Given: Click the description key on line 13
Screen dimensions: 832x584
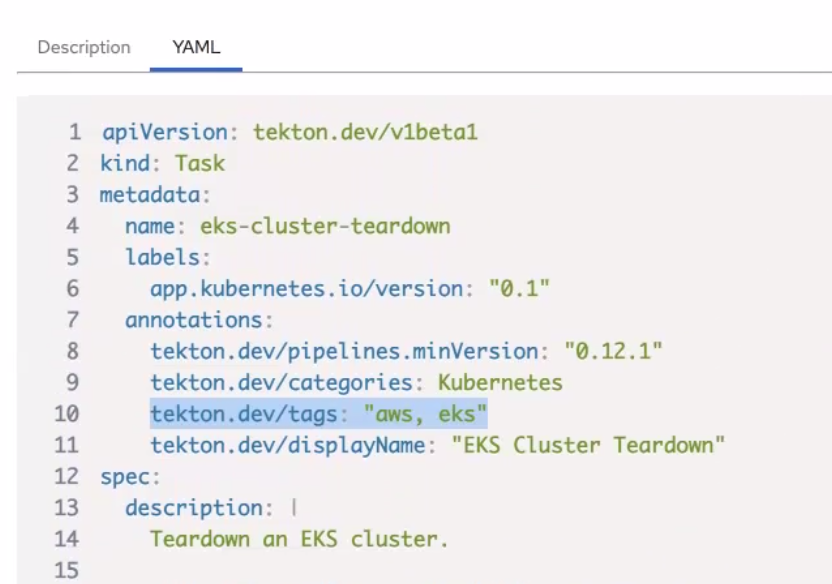Looking at the screenshot, I should coord(194,508).
